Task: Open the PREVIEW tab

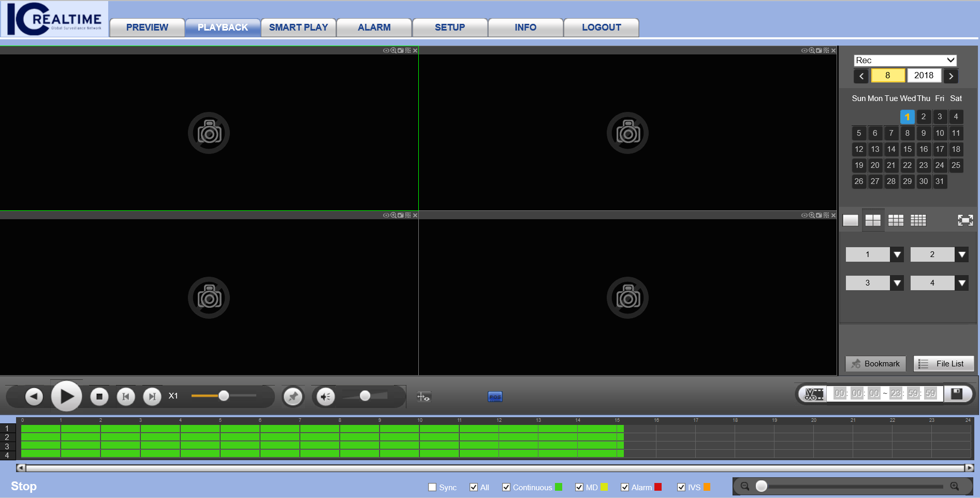Action: pos(147,27)
